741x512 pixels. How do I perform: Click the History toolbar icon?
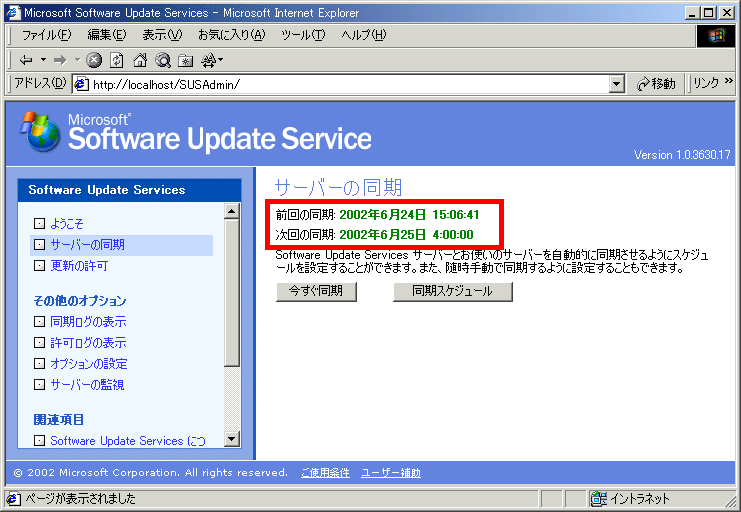pyautogui.click(x=208, y=60)
